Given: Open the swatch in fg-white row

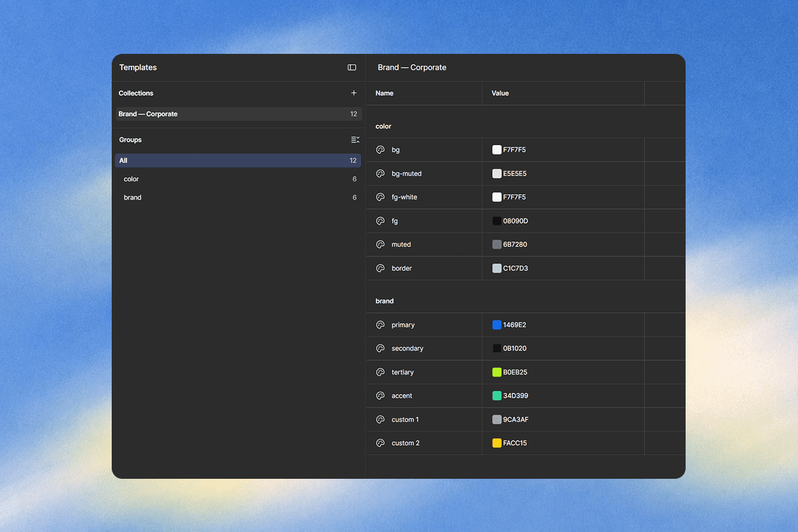Looking at the screenshot, I should (x=497, y=197).
